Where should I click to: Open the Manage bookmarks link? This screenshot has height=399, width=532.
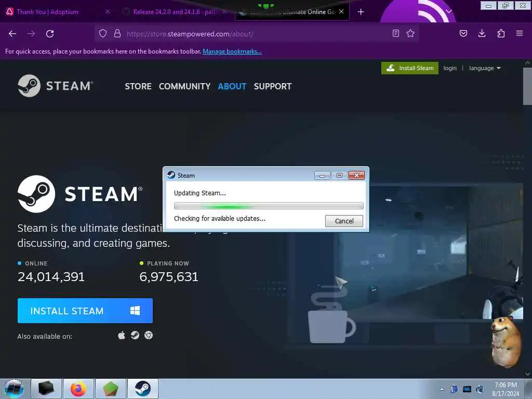(232, 51)
